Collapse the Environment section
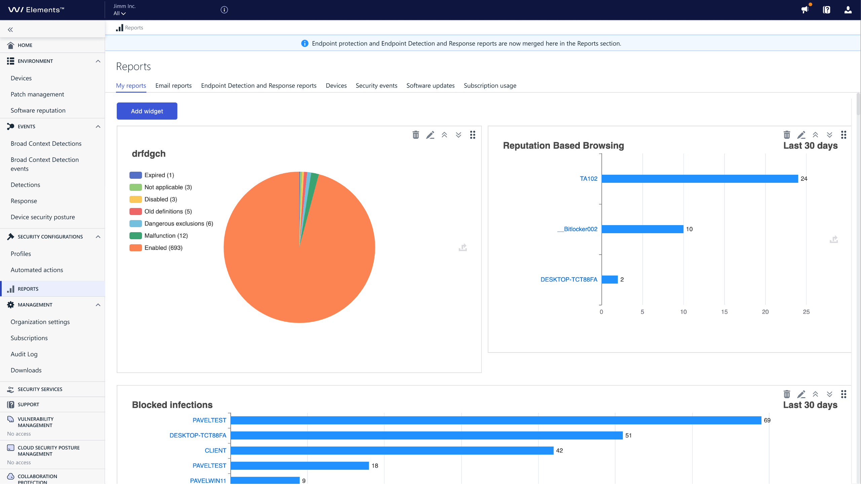 tap(98, 61)
